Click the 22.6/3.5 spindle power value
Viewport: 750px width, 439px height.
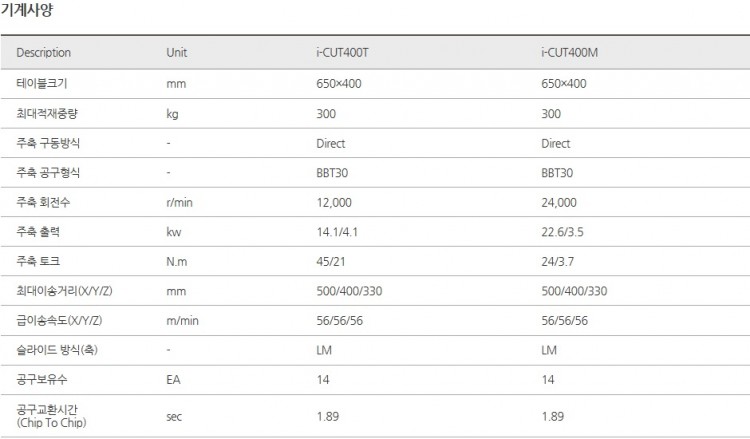(562, 232)
